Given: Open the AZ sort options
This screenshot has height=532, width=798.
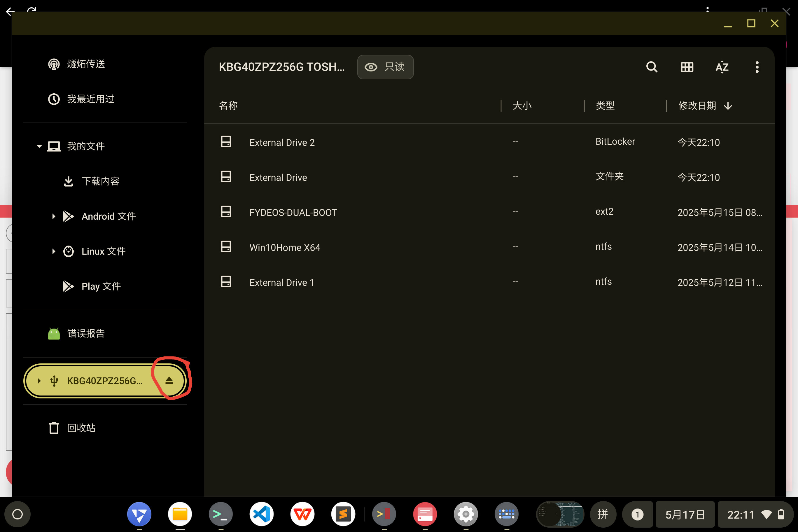Looking at the screenshot, I should (x=722, y=67).
